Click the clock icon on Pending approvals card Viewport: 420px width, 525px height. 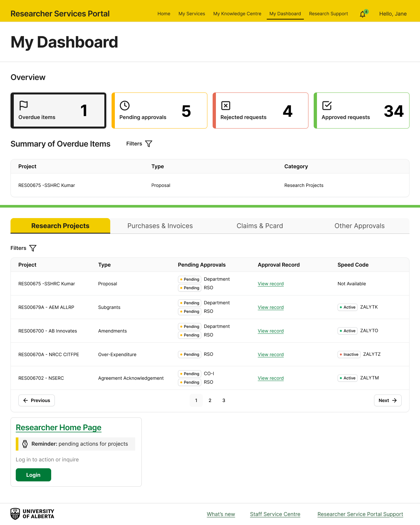(125, 106)
